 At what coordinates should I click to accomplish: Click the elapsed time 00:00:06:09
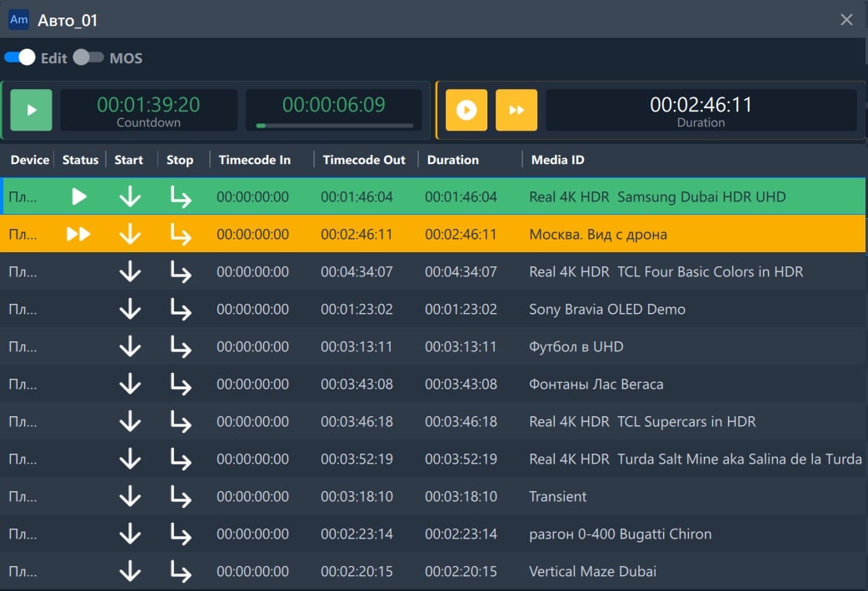tap(334, 105)
